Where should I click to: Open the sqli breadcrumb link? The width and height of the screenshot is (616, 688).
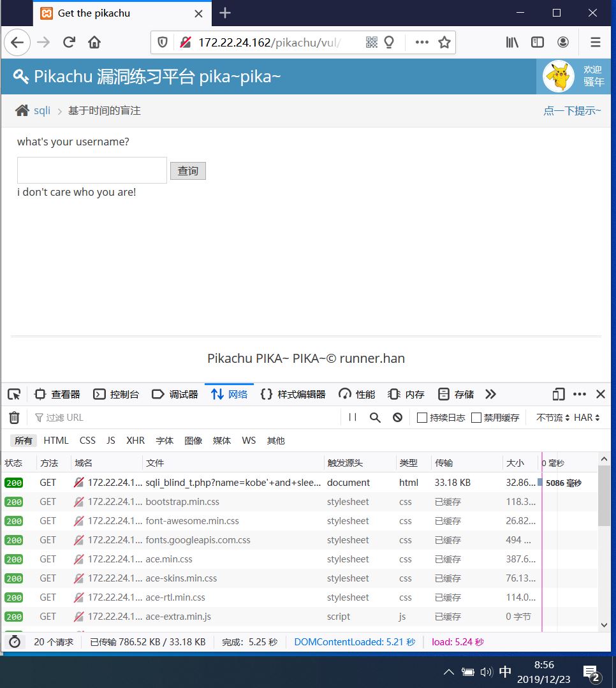(x=42, y=110)
